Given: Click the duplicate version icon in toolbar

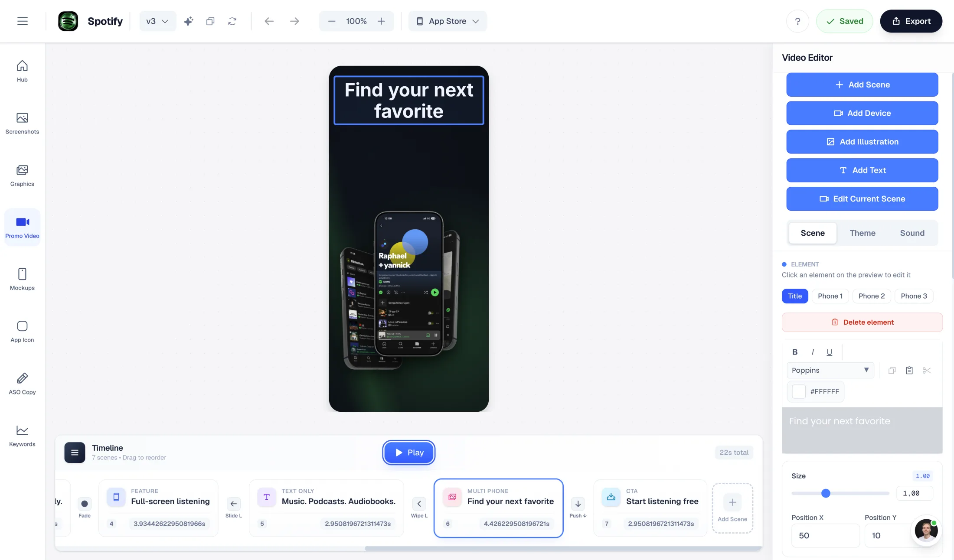Looking at the screenshot, I should pyautogui.click(x=210, y=21).
